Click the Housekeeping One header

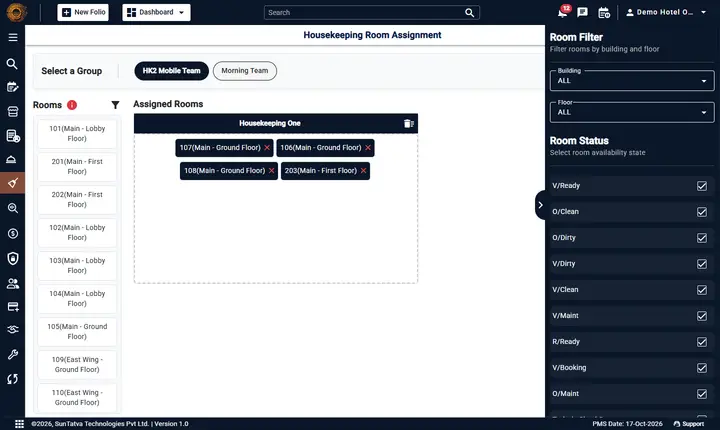[x=270, y=124]
